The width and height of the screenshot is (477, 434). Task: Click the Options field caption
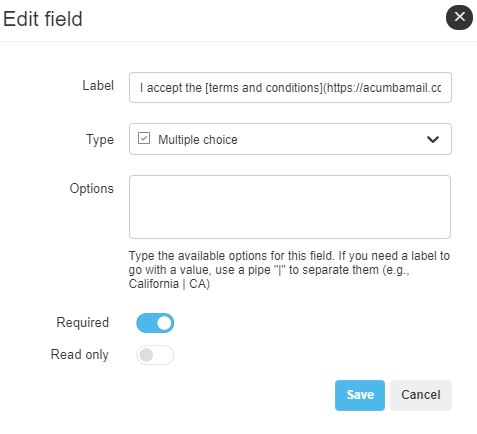coord(92,189)
